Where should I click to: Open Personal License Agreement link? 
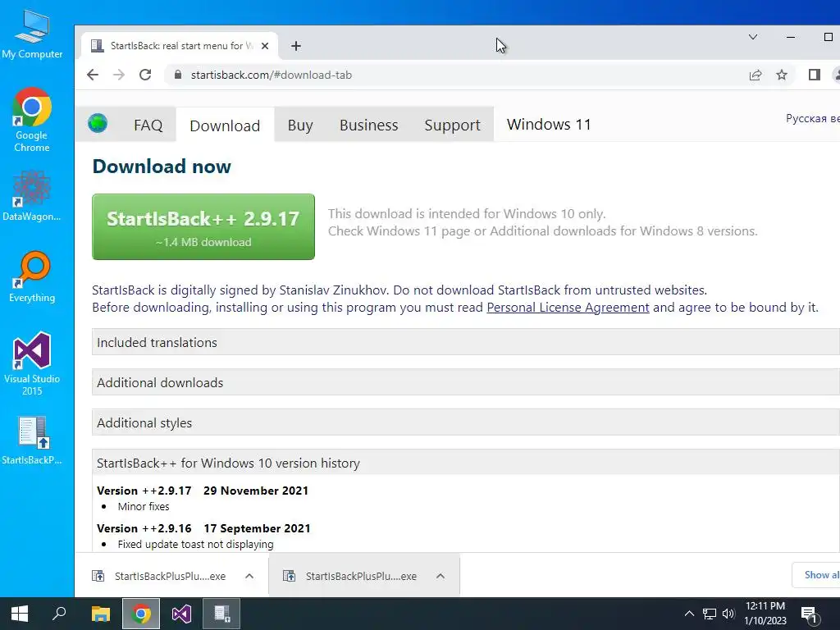click(568, 308)
